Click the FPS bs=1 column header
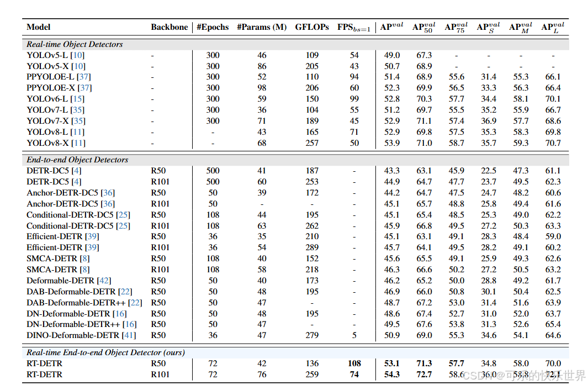 click(x=353, y=28)
